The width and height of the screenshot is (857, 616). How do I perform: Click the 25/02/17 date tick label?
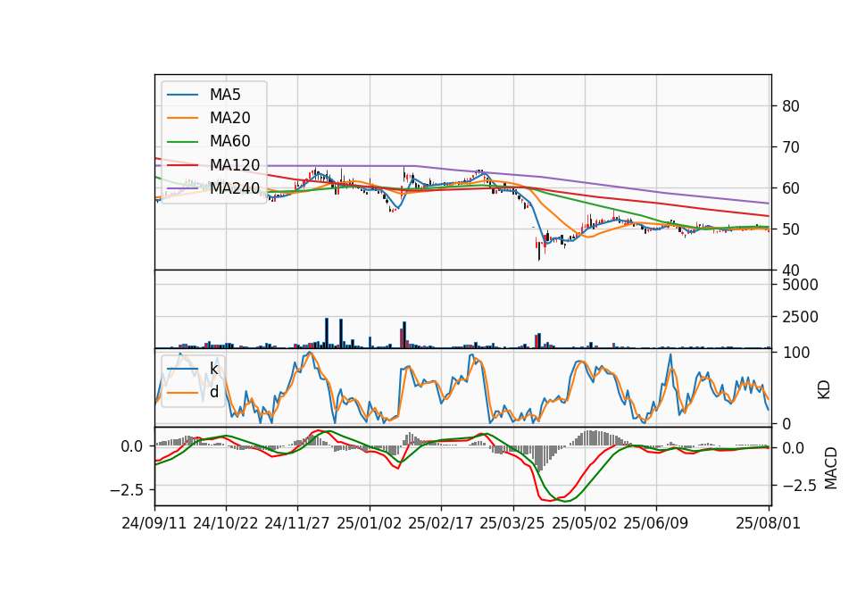440,524
